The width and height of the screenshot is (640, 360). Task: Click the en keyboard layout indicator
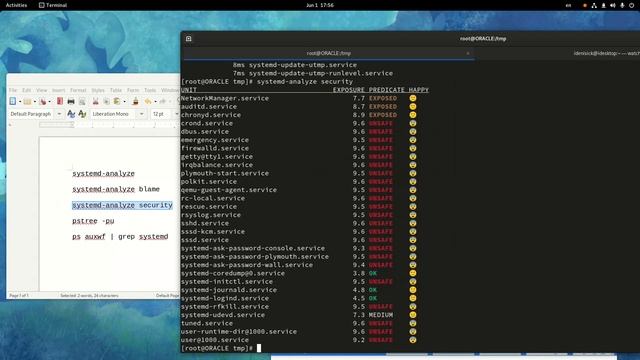coord(568,5)
